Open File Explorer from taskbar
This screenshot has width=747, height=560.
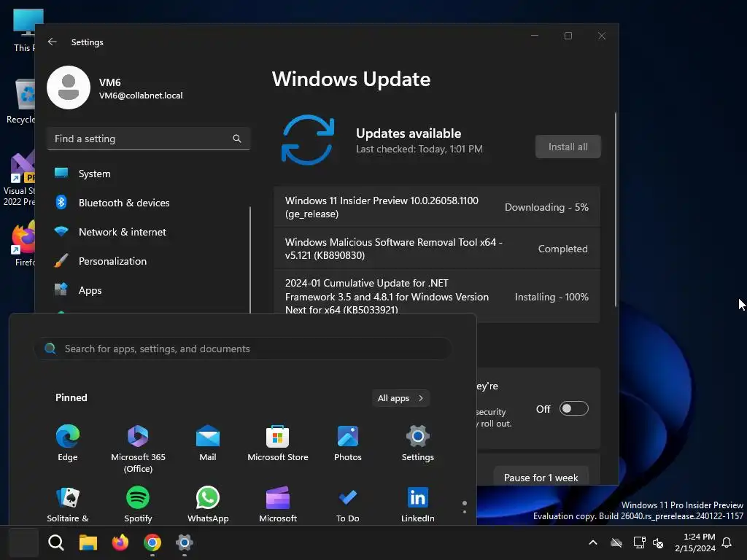(88, 542)
